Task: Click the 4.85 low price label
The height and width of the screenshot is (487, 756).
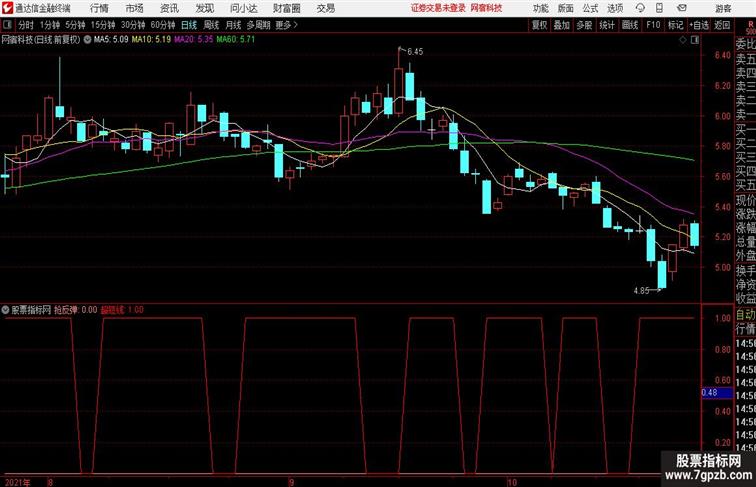Action: (641, 291)
